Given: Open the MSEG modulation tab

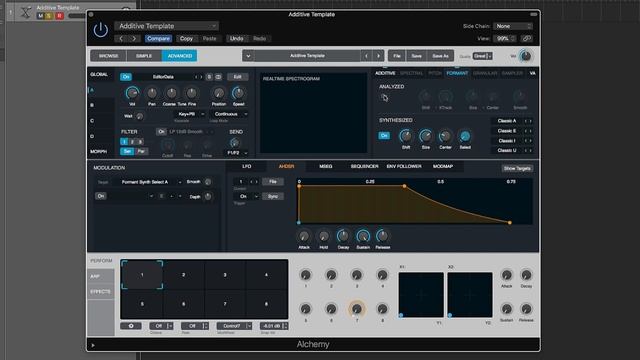Looking at the screenshot, I should (x=325, y=167).
